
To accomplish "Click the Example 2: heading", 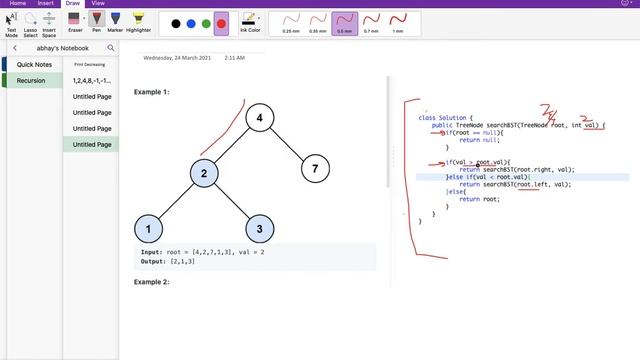I will (x=151, y=282).
